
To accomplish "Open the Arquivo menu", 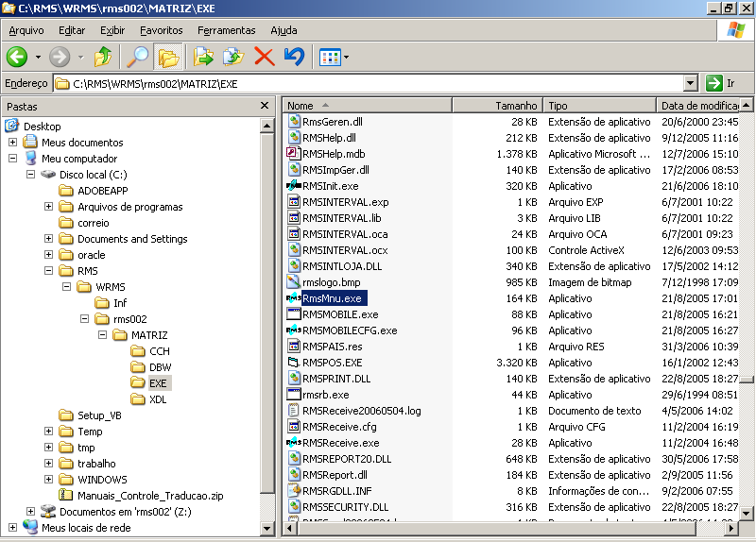I will pyautogui.click(x=26, y=30).
